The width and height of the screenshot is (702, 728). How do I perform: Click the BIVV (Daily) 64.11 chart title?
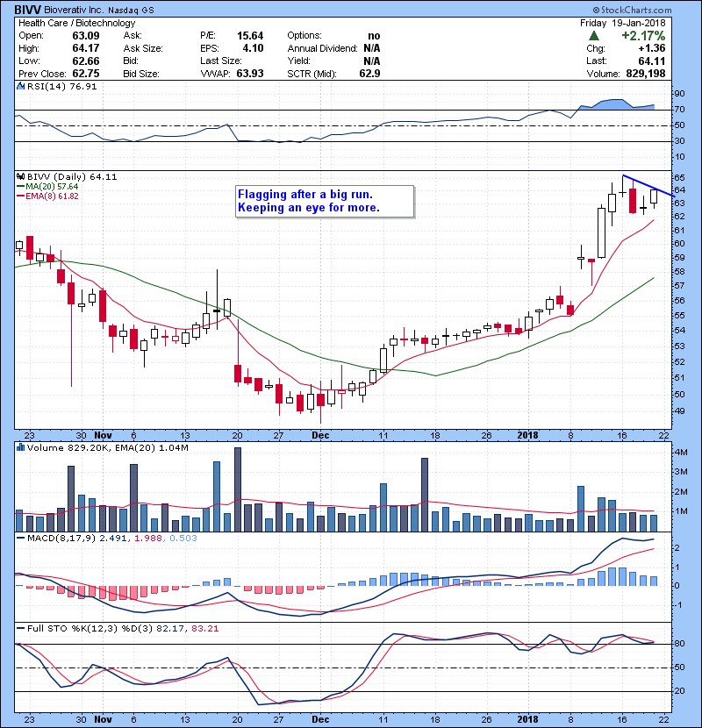[72, 176]
